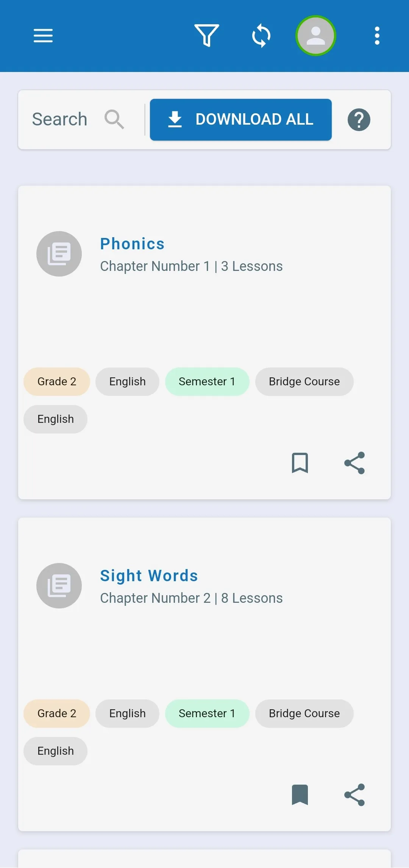
Task: Open the Phonics chapter title
Action: click(133, 244)
